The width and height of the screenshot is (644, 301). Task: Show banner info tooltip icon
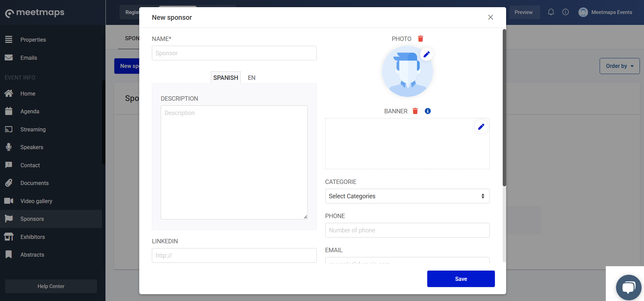[x=428, y=111]
